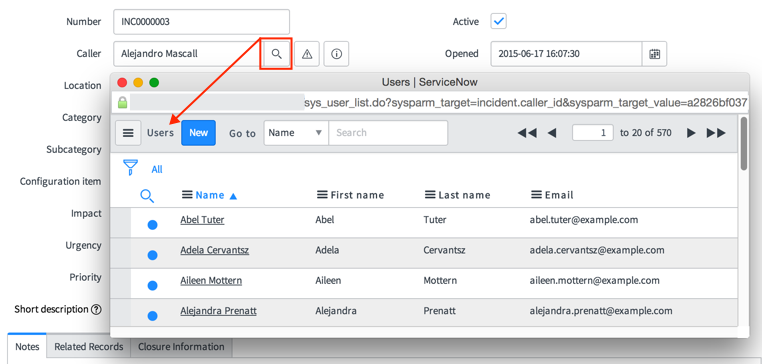762x364 pixels.
Task: Click the All filter breadcrumb
Action: tap(157, 170)
